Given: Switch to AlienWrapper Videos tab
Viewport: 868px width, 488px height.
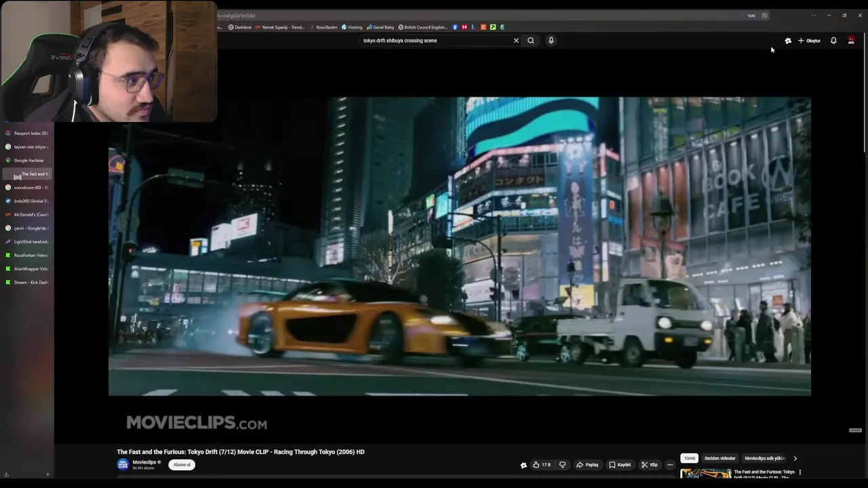Looking at the screenshot, I should point(27,269).
